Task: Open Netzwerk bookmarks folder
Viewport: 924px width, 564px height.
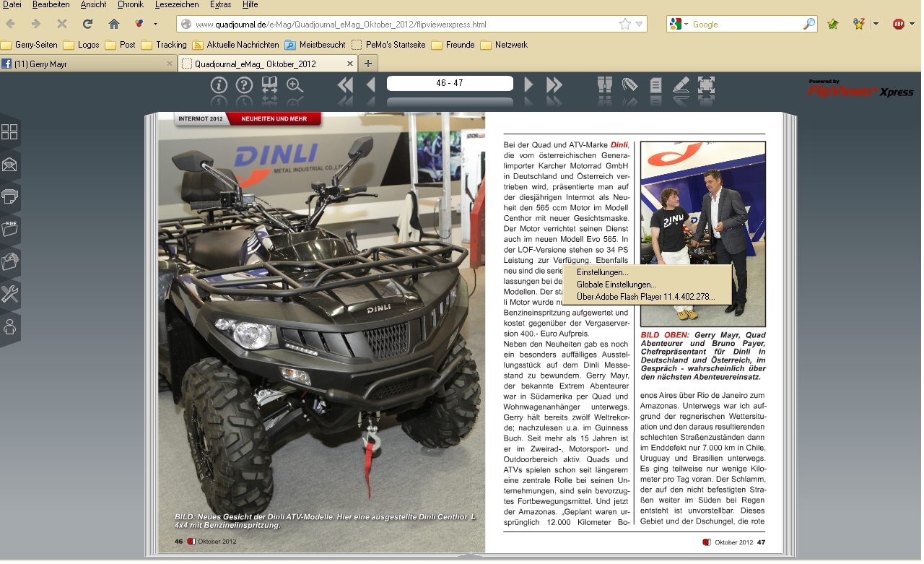Action: 504,45
